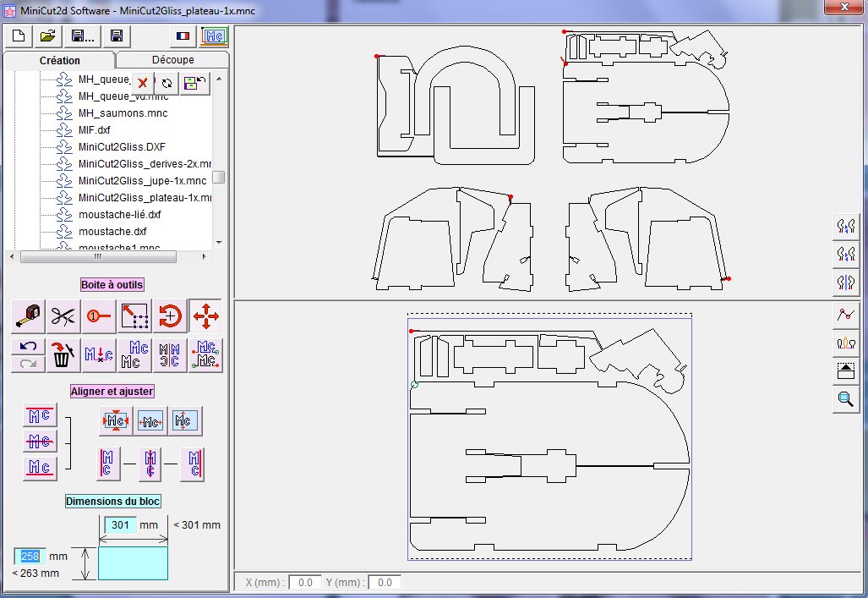This screenshot has width=868, height=598.
Task: Open the magnifier zoom tool
Action: [845, 399]
